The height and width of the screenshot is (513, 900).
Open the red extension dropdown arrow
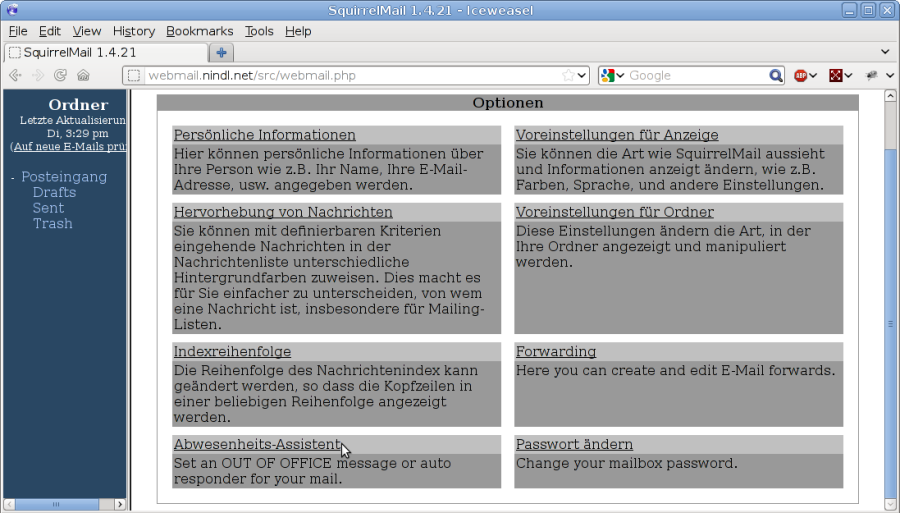point(848,75)
